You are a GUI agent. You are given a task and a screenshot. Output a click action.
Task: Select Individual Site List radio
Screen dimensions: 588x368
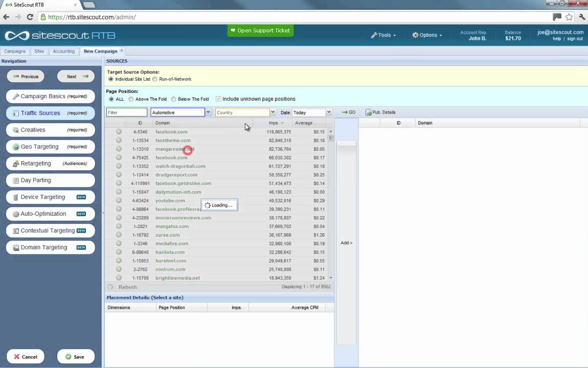tap(110, 79)
